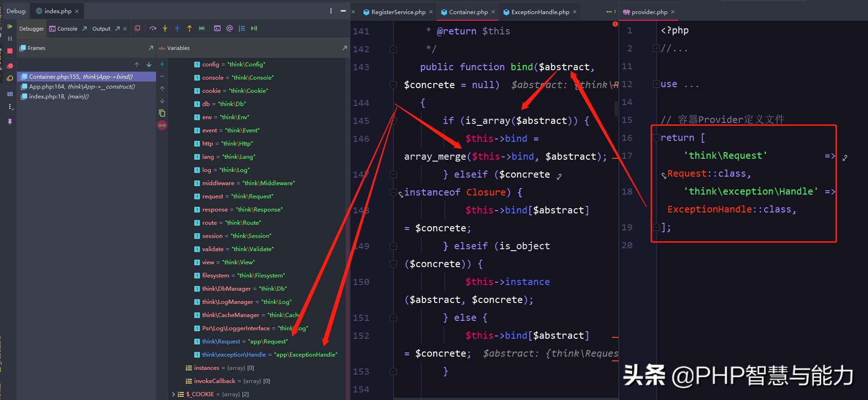
Task: Close the ExceptionHandle.php editor tab
Action: point(575,12)
